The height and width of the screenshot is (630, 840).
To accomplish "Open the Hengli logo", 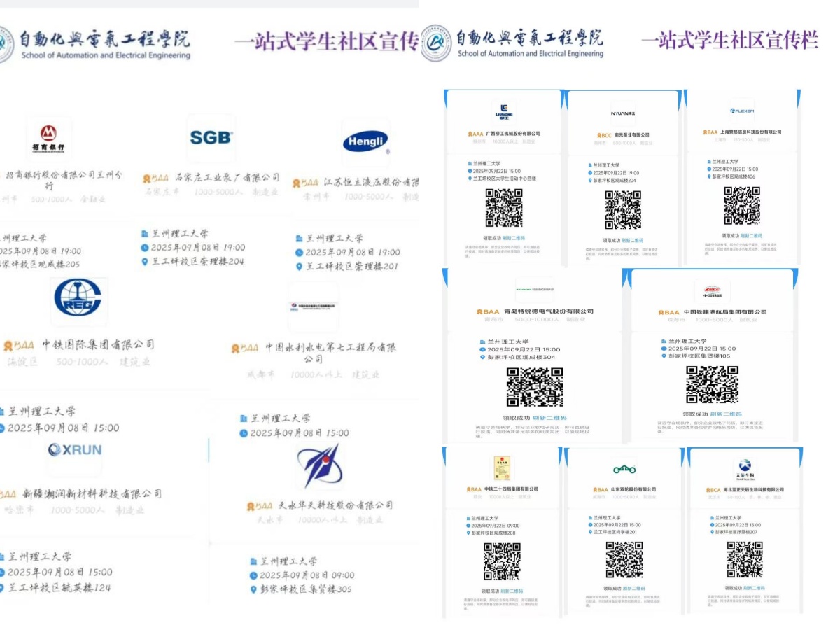I will click(365, 142).
